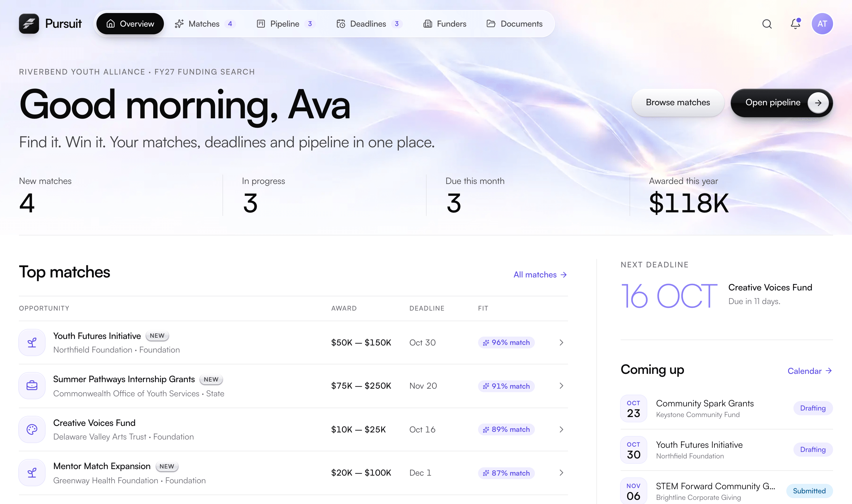Click the sprout icon beside Mentor Match Expansion
852x504 pixels.
click(x=32, y=473)
